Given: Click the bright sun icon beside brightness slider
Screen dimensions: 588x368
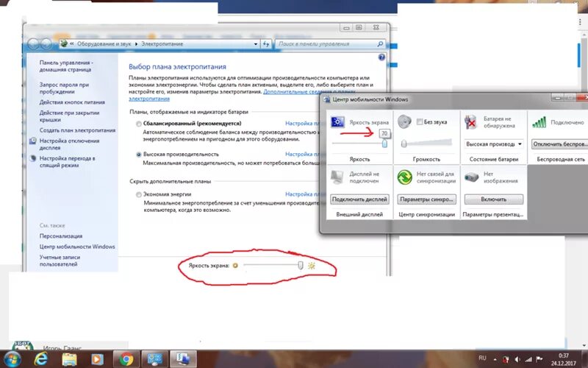Looking at the screenshot, I should coord(312,266).
